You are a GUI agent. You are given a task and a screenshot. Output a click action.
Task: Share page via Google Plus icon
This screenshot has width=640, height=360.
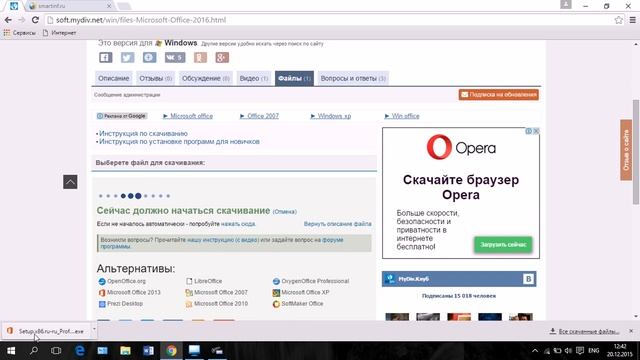tap(222, 58)
